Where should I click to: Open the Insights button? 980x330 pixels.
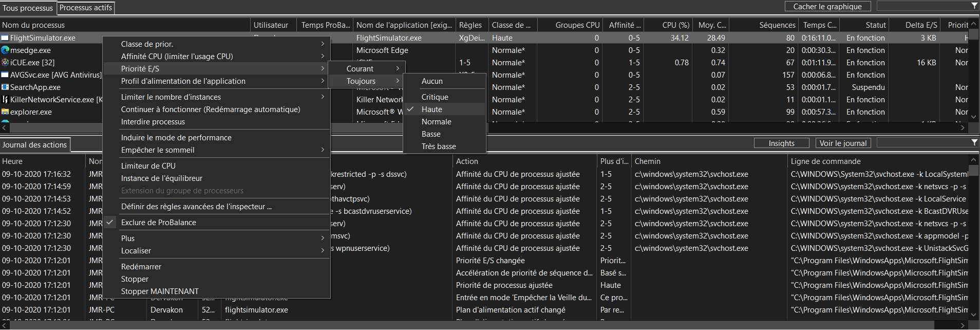click(x=782, y=143)
